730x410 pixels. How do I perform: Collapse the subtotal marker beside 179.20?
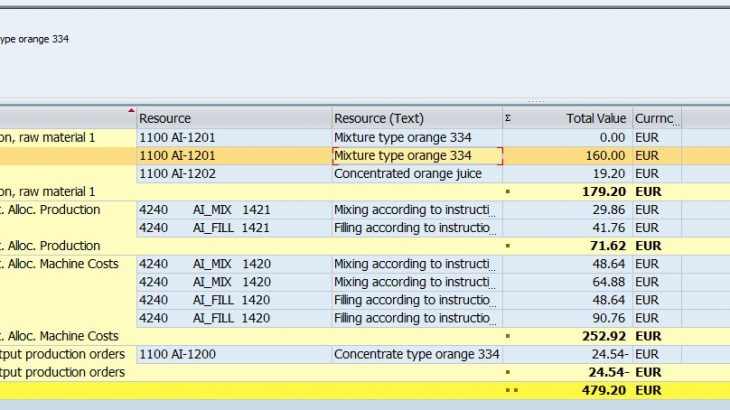[508, 191]
